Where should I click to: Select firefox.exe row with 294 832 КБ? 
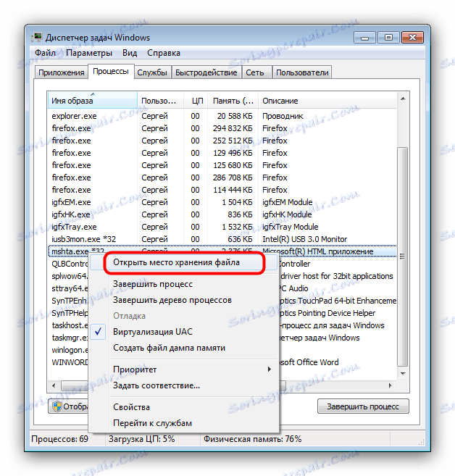(222, 128)
